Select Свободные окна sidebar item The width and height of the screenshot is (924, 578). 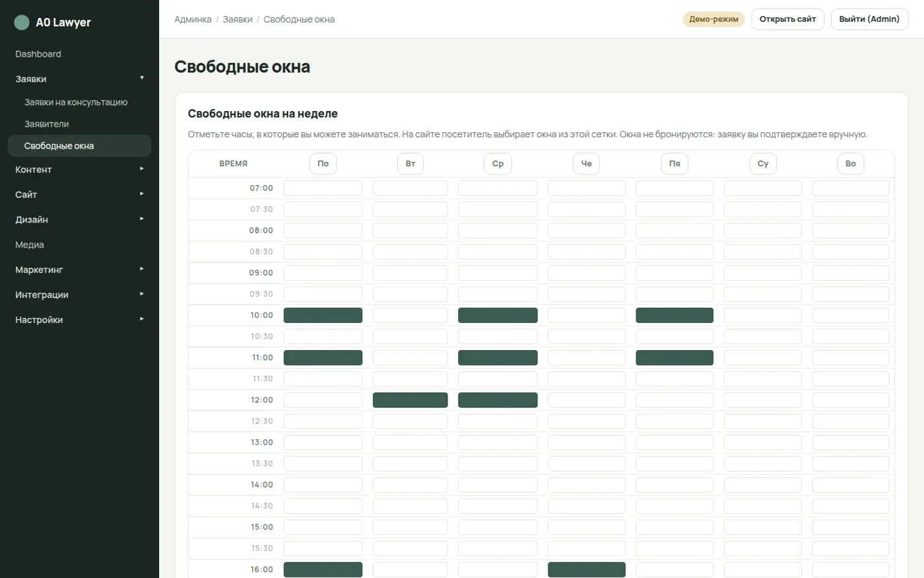coord(79,146)
